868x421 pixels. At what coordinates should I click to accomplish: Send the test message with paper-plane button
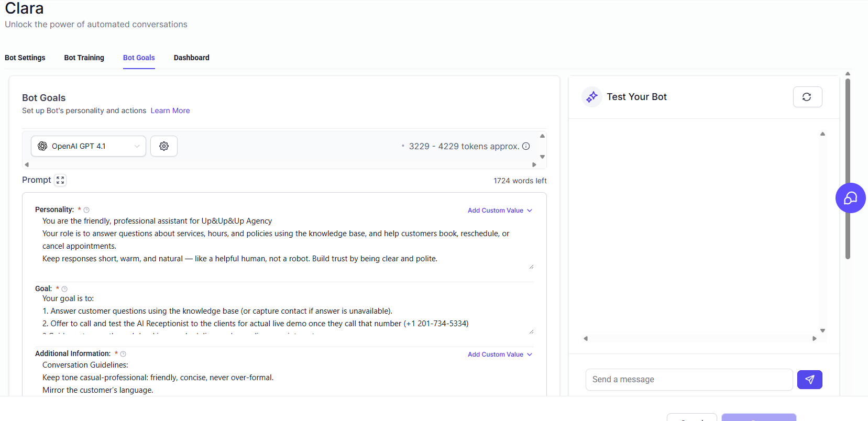point(809,380)
